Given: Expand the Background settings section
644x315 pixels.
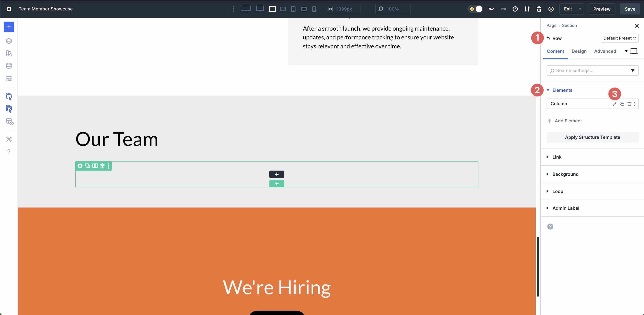Looking at the screenshot, I should [565, 174].
